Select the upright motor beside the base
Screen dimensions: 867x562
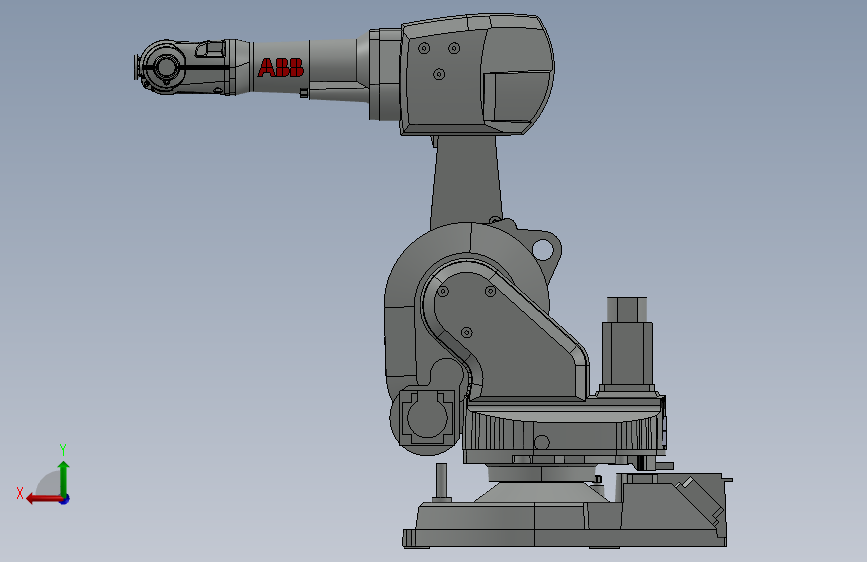tap(627, 346)
